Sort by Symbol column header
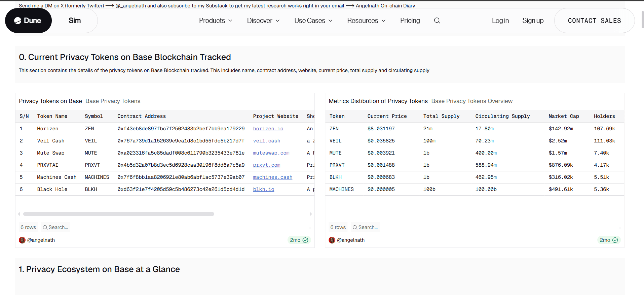 (x=94, y=116)
